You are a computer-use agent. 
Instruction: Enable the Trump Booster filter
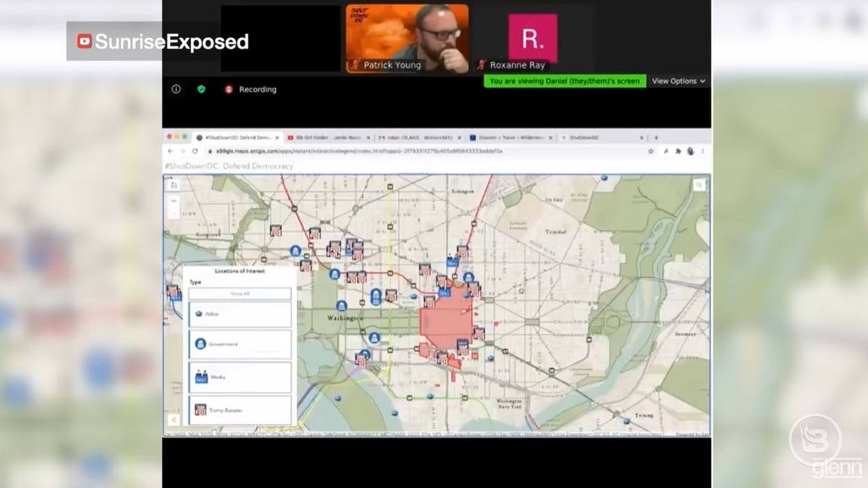240,409
